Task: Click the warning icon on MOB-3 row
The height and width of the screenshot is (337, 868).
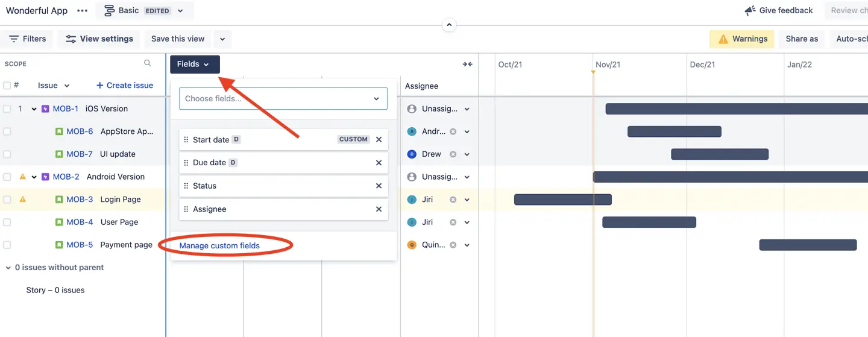Action: tap(23, 200)
